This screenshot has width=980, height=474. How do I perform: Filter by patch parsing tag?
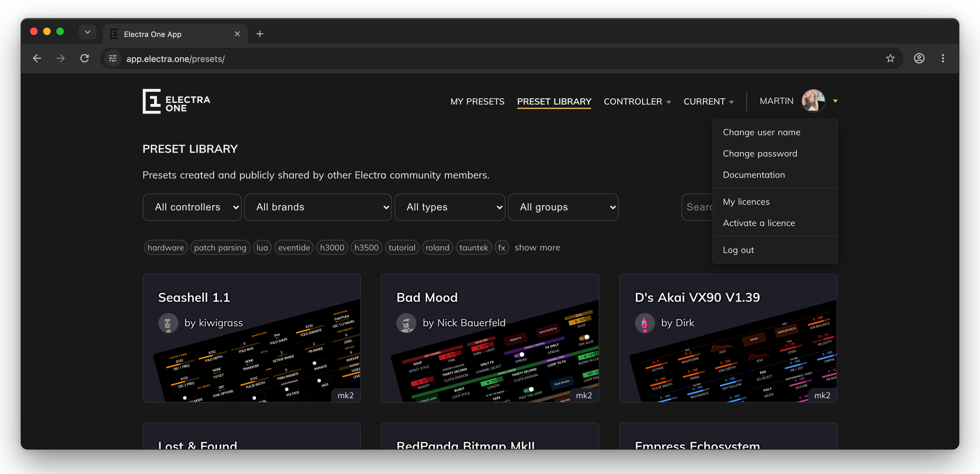pyautogui.click(x=220, y=248)
